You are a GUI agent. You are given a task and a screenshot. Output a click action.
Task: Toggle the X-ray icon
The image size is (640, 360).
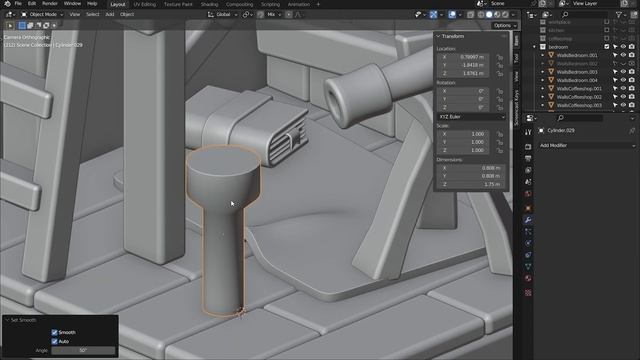point(471,15)
